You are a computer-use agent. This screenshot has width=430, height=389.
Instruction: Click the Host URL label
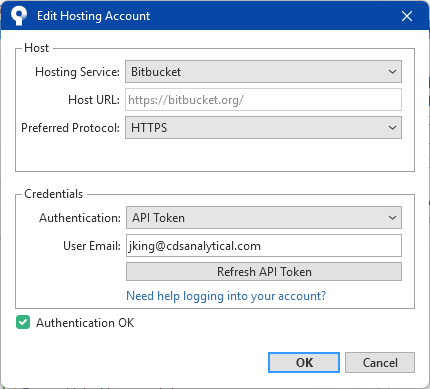coord(94,100)
